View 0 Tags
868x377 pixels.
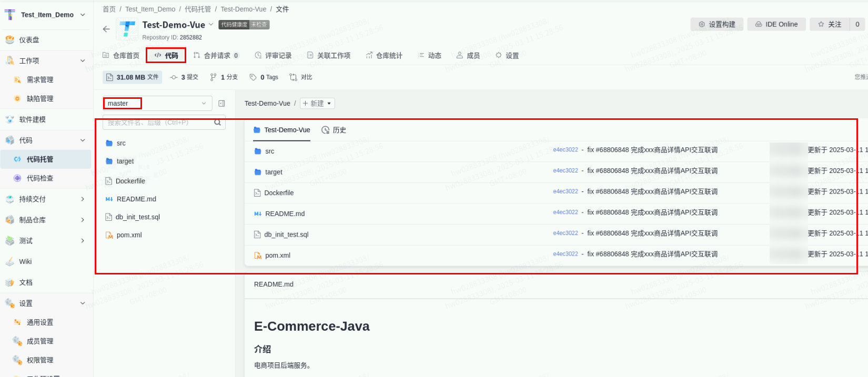pyautogui.click(x=264, y=77)
